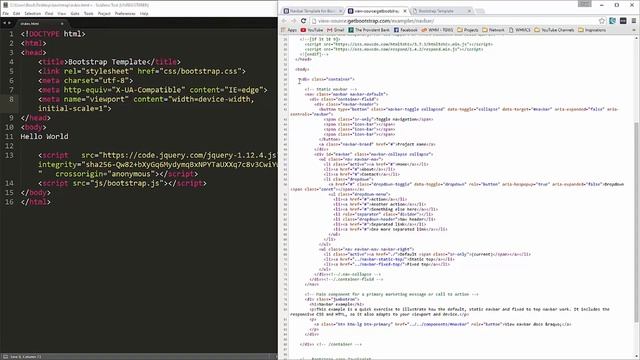
Task: Open a new Chrome tab
Action: tap(480, 11)
